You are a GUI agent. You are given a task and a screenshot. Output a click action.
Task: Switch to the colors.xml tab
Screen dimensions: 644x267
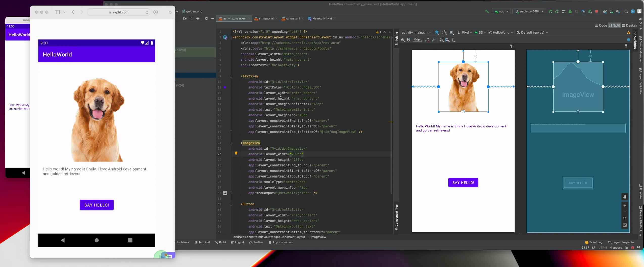[x=293, y=18]
